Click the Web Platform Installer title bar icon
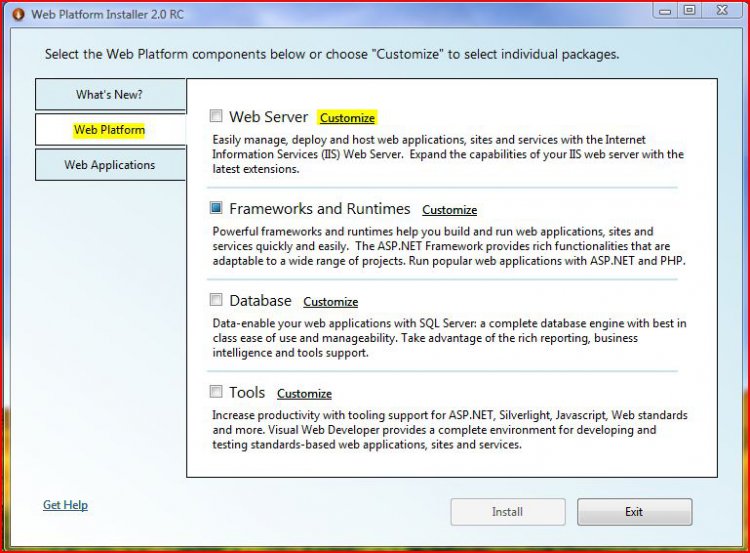This screenshot has height=553, width=750. [x=19, y=14]
